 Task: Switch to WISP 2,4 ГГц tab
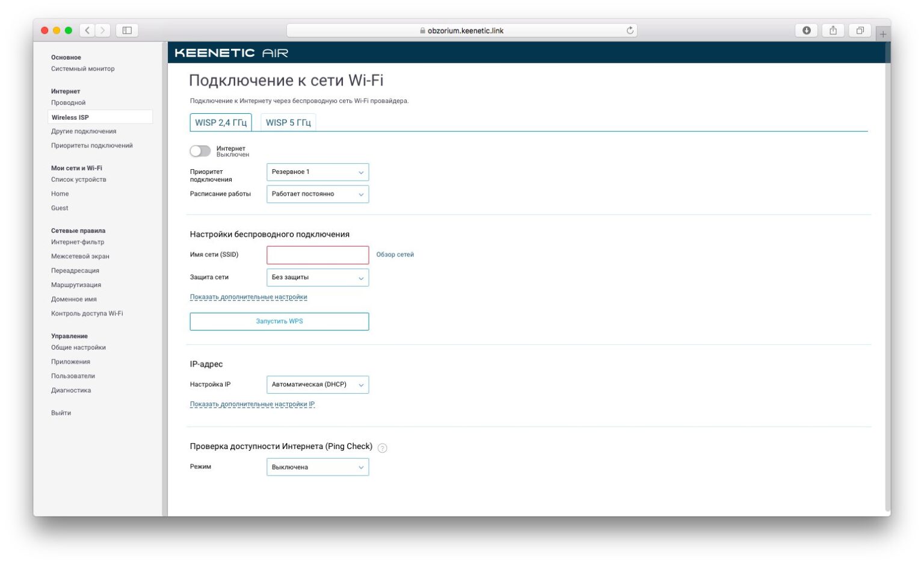point(221,122)
